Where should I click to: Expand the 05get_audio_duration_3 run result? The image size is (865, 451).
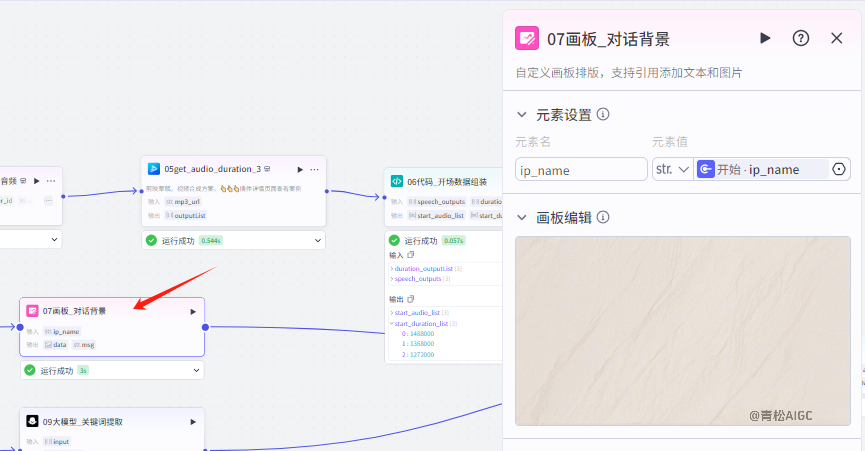(318, 240)
